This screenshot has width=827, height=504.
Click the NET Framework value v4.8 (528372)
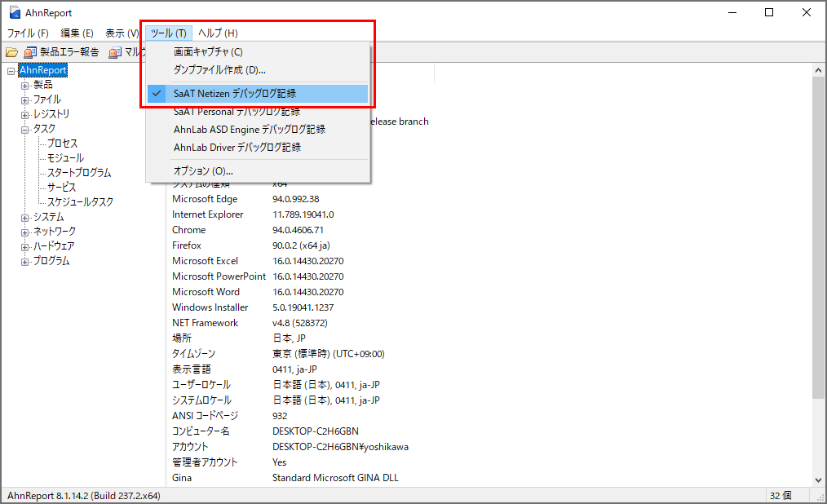(300, 323)
